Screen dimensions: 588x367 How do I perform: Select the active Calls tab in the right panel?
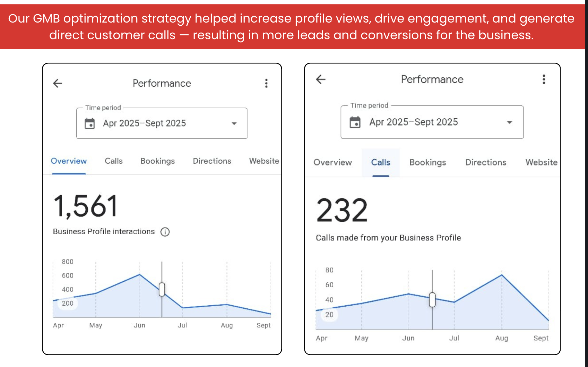pos(381,162)
